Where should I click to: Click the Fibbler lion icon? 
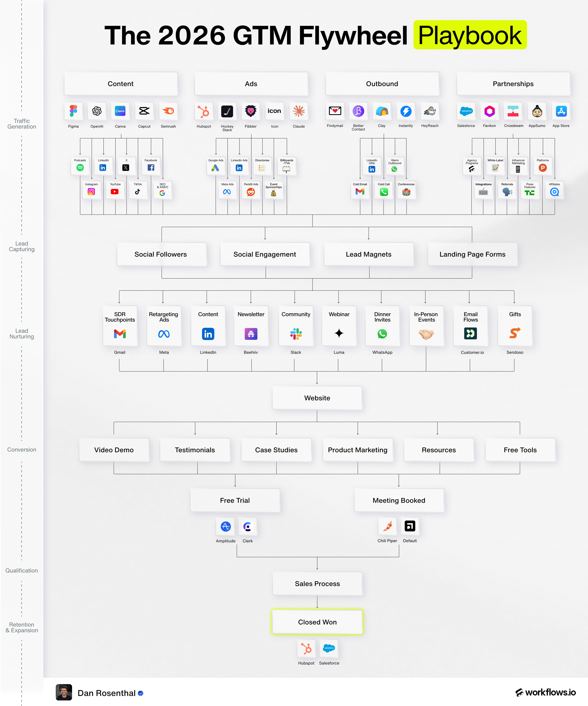(251, 111)
